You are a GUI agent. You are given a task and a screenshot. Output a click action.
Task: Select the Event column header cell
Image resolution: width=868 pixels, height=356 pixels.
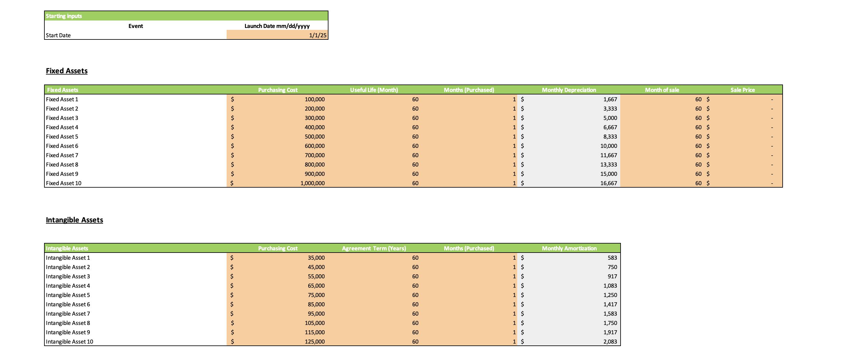pyautogui.click(x=135, y=26)
